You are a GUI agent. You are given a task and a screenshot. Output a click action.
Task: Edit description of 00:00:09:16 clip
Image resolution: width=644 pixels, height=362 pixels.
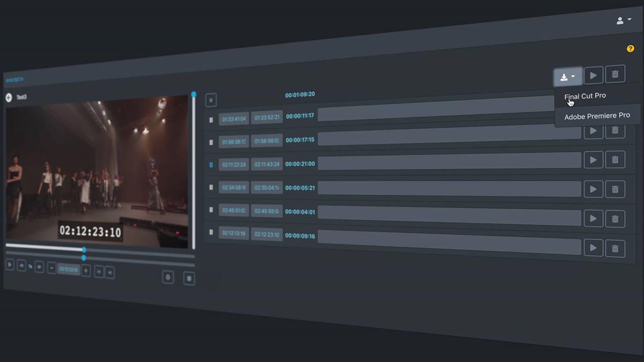[450, 242]
